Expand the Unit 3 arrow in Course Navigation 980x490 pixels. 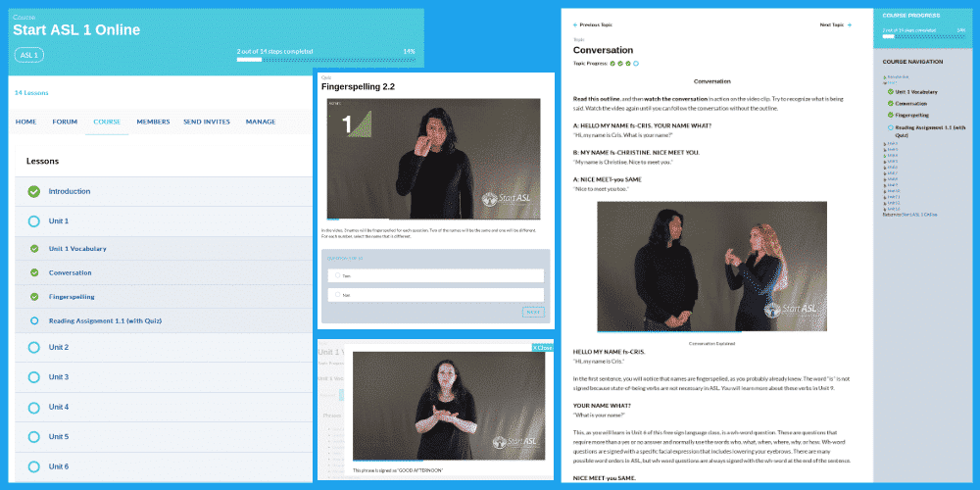coord(884,150)
